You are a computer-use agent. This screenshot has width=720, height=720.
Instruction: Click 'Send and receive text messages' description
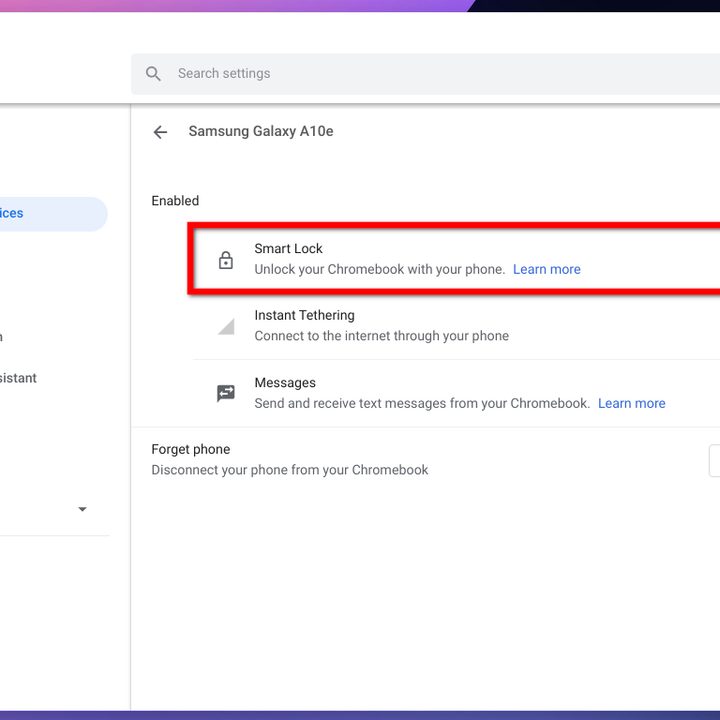pos(422,403)
